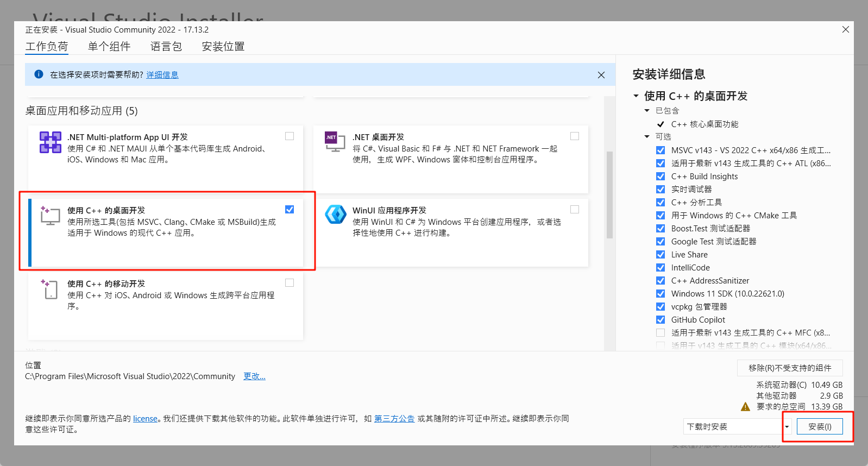Uncheck Windows 11 SDK (10.0.22621.0)
868x466 pixels.
point(661,294)
